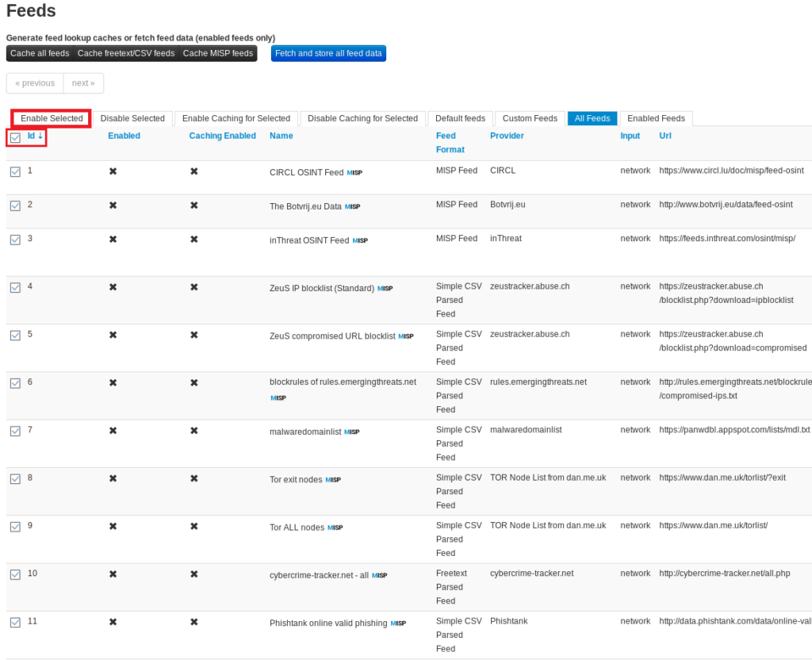Viewport: 812px width, 660px height.
Task: Uncheck the checkbox for feed 9
Action: 15,527
